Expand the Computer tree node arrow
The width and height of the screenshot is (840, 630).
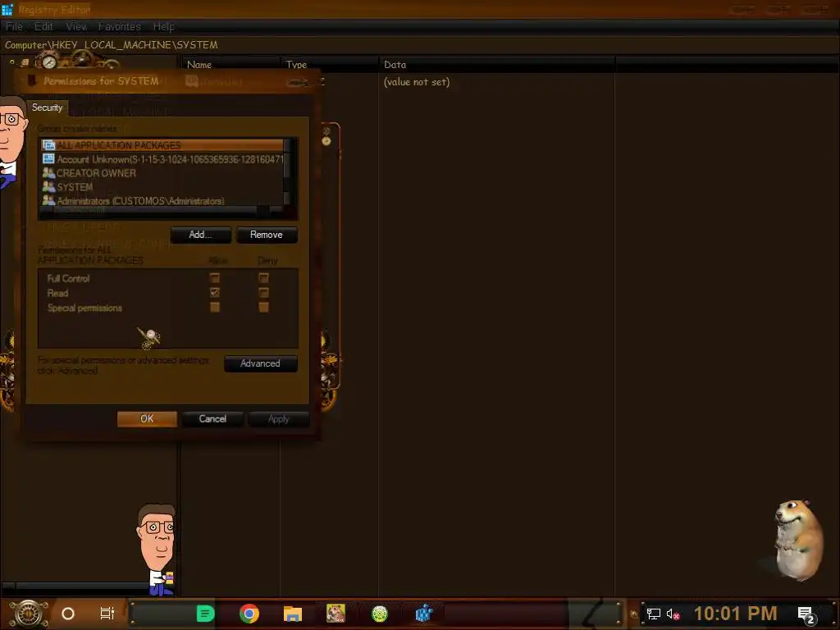coord(12,62)
